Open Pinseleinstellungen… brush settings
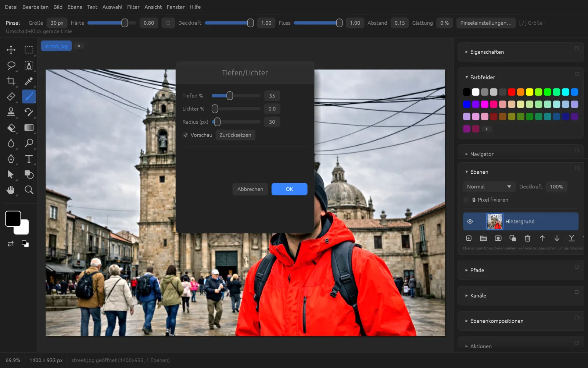The height and width of the screenshot is (368, 588). pos(486,23)
